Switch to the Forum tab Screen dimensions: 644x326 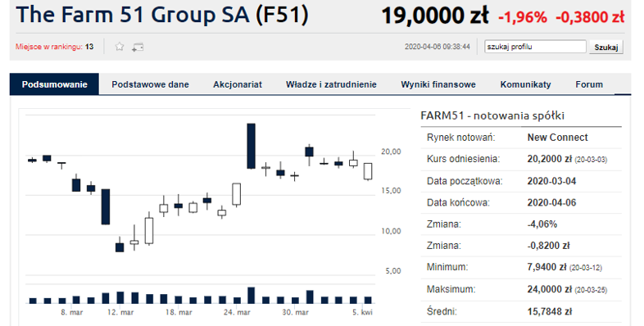click(589, 84)
